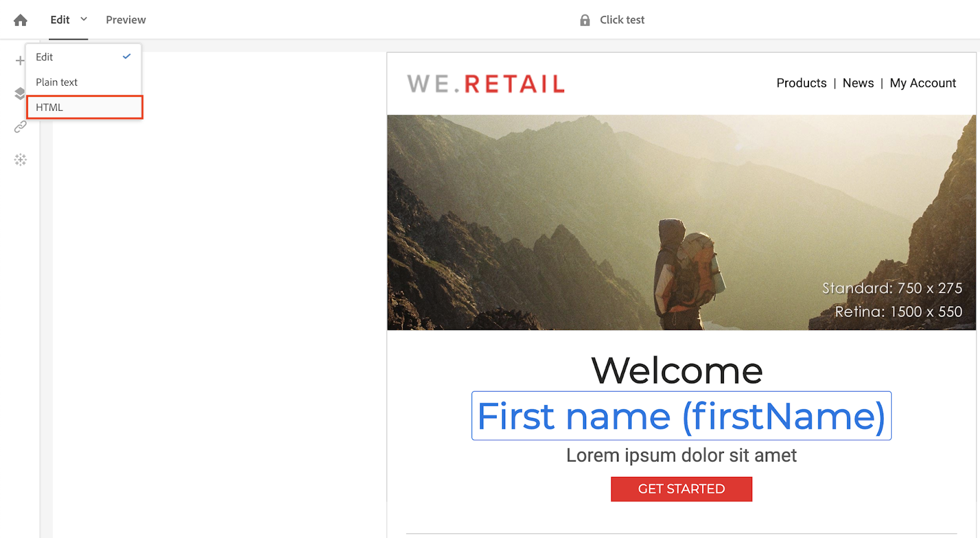Select the checked Edit mode option
The image size is (980, 538).
click(84, 57)
